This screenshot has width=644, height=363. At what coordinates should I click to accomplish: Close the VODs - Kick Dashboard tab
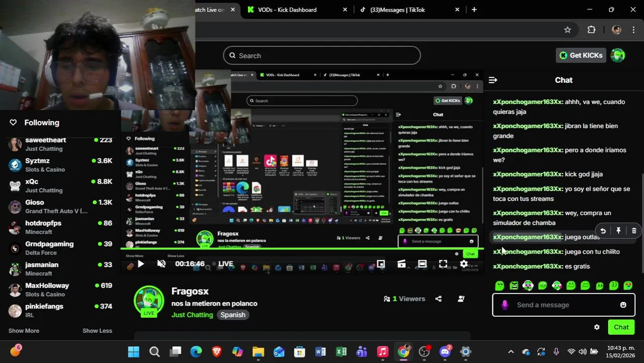click(x=345, y=10)
